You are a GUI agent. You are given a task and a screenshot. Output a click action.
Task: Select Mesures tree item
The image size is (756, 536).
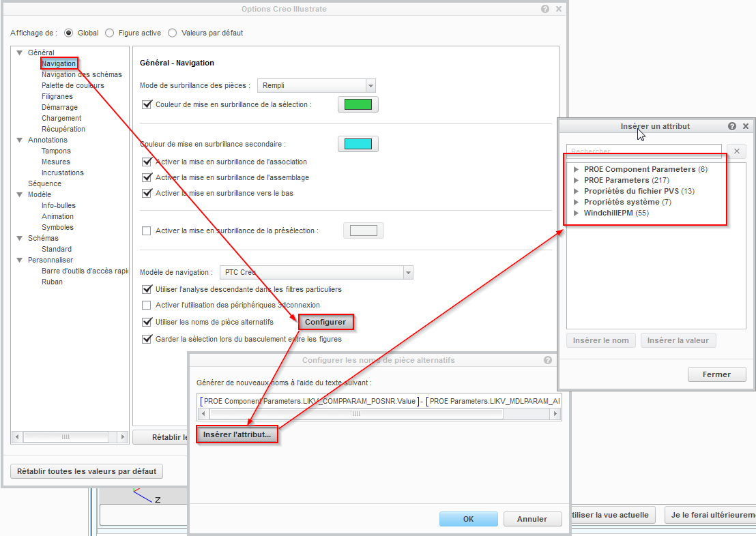click(55, 162)
